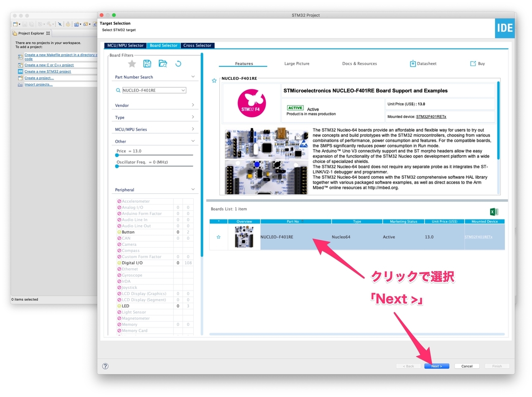Star the NUCLEO-F401RE row in boards list

coord(219,237)
